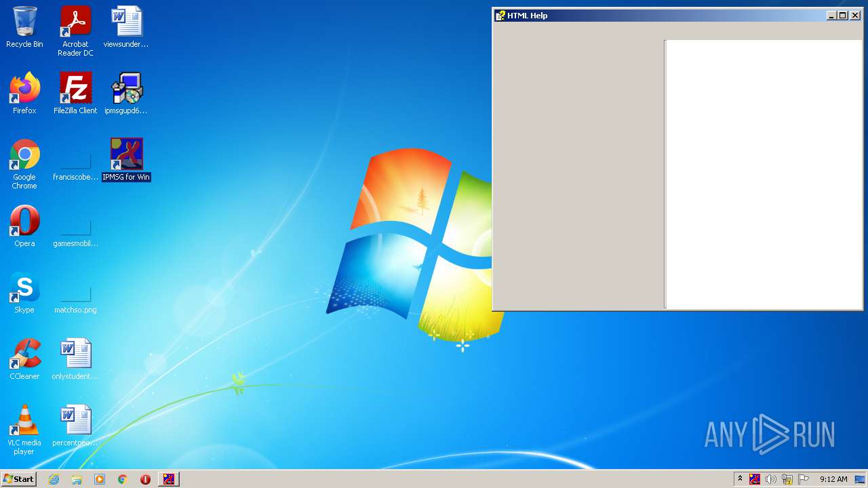Launch Opera desktop shortcut
The image size is (868, 488).
(x=24, y=226)
